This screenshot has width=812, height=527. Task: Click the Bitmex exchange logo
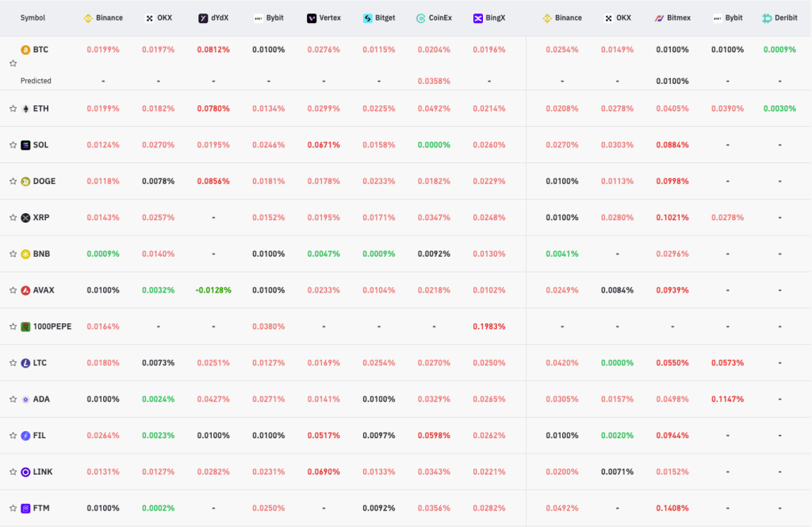point(659,18)
